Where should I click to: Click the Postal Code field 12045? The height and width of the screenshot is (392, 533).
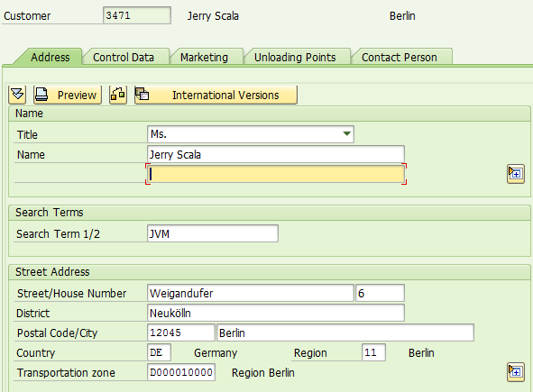coord(181,333)
